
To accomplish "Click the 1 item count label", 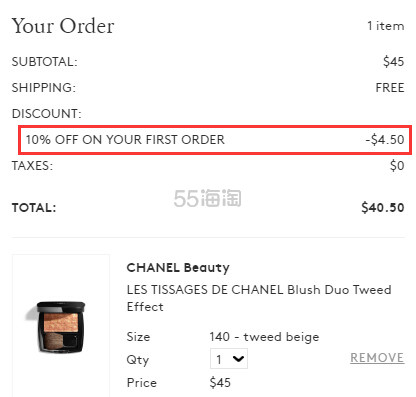I will pyautogui.click(x=386, y=26).
